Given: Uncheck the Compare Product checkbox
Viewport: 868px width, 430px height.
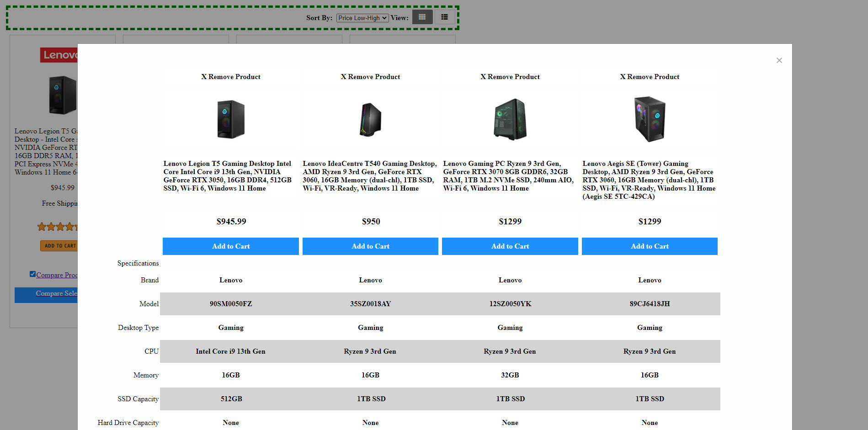Looking at the screenshot, I should pyautogui.click(x=32, y=274).
